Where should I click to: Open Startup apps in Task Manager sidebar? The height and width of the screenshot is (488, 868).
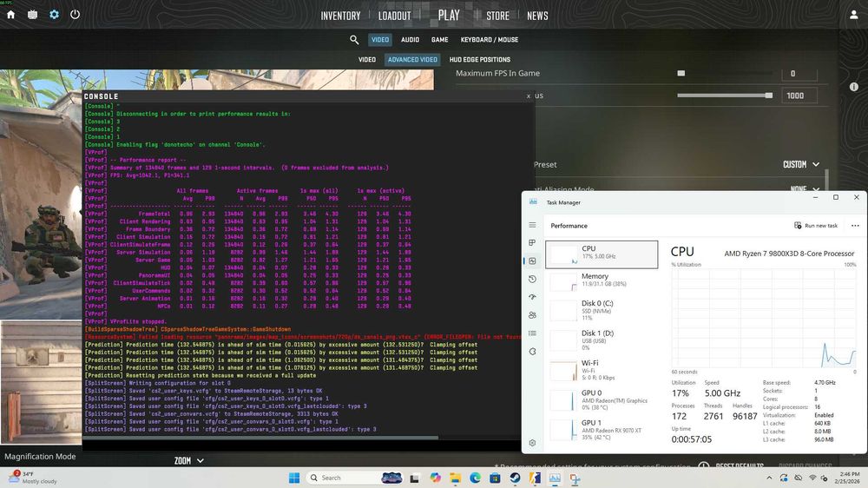click(x=532, y=297)
